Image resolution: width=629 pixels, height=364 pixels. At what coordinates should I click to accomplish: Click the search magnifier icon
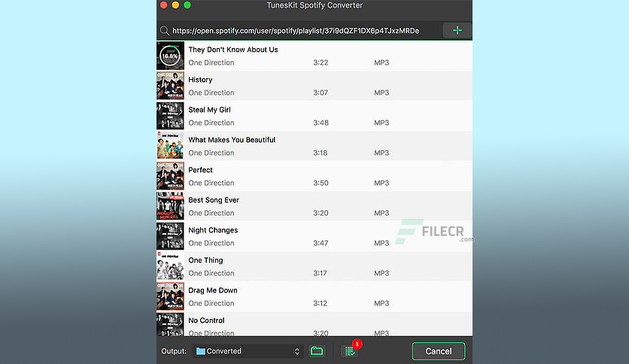point(165,31)
